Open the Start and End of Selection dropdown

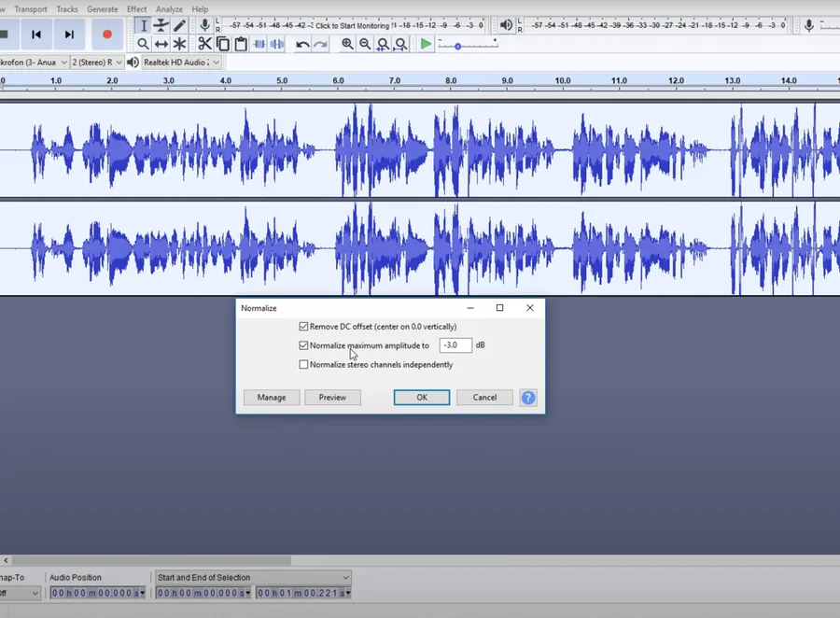pyautogui.click(x=253, y=577)
